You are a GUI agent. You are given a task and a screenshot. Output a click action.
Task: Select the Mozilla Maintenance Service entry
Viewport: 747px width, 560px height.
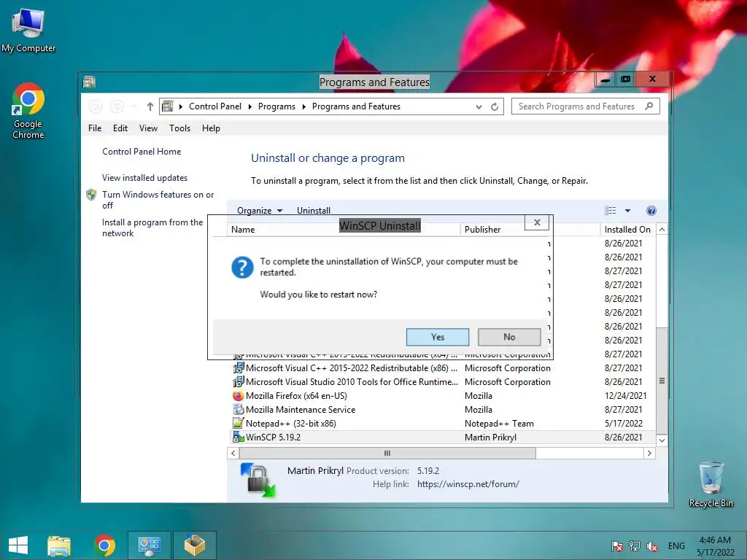click(x=443, y=410)
